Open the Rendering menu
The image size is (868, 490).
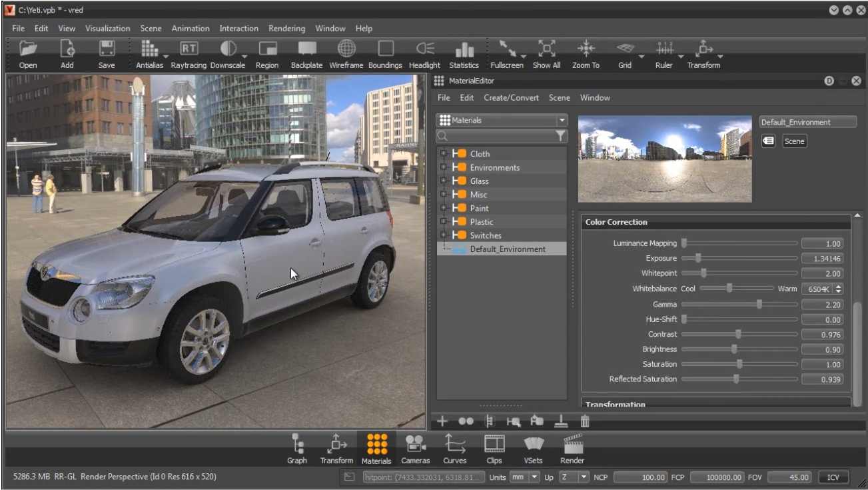286,29
